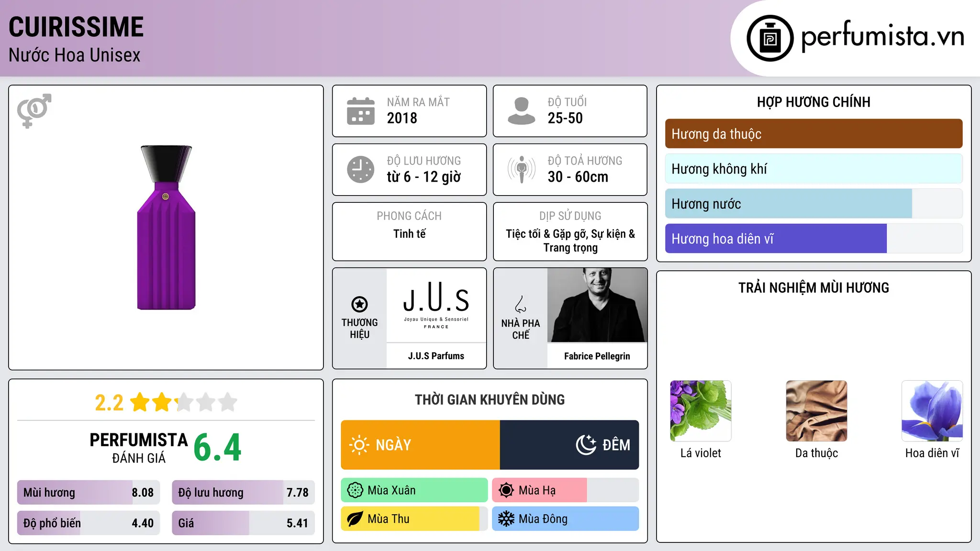Click the Hương nước accord bar

click(x=813, y=204)
